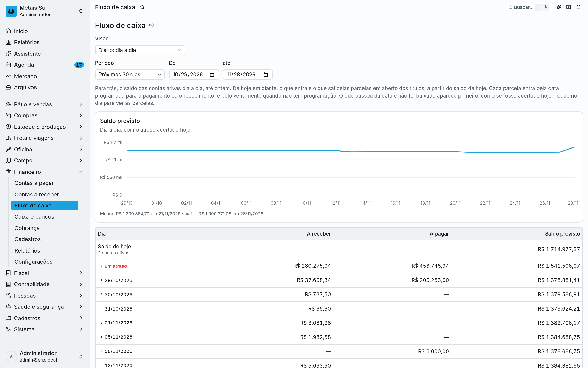Open the AI assistant sparkle icon in top bar

pos(559,7)
